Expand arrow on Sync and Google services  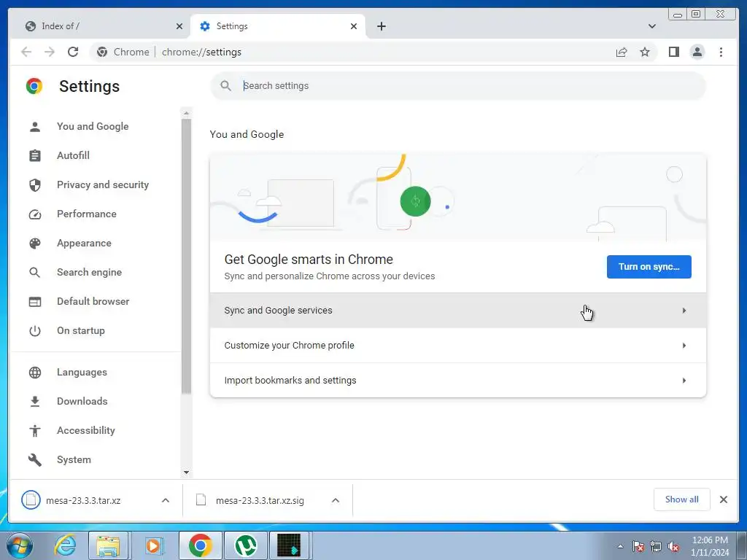pos(684,311)
